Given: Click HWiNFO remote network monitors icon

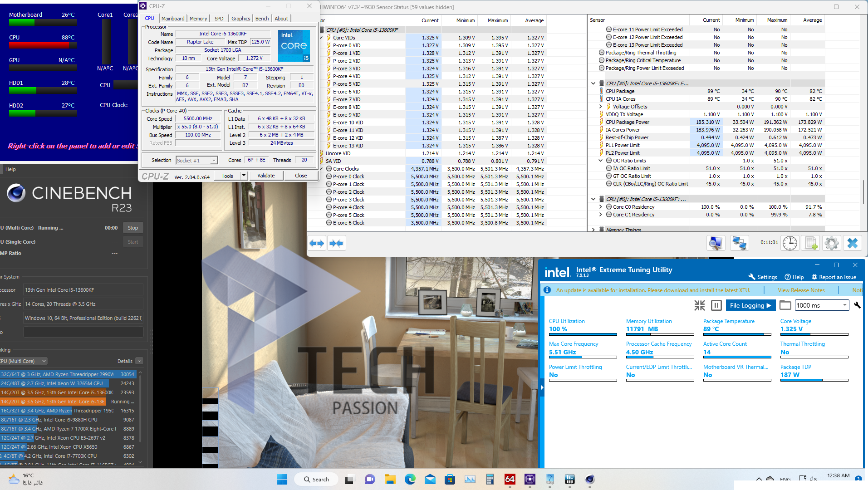Looking at the screenshot, I should coord(739,243).
